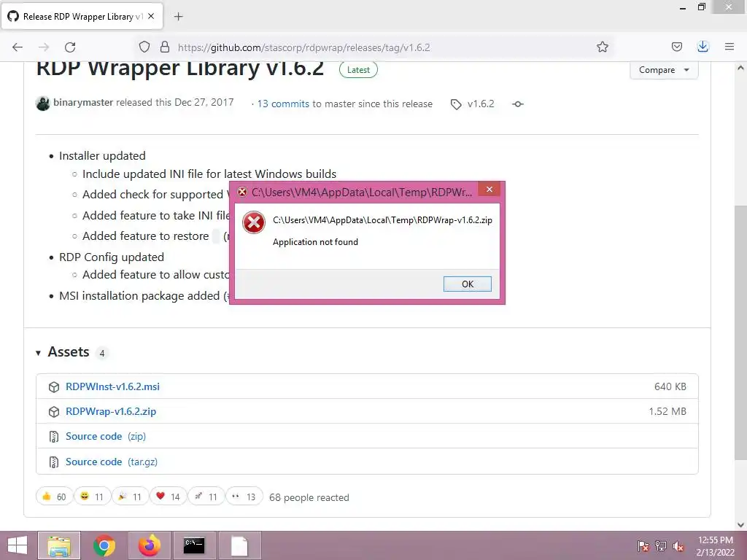Viewport: 747px width, 560px height.
Task: Open the 13 commits link
Action: click(x=283, y=104)
